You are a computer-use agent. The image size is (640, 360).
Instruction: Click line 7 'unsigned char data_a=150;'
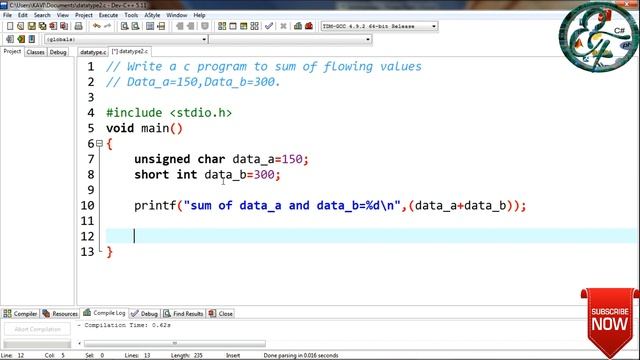coord(222,159)
